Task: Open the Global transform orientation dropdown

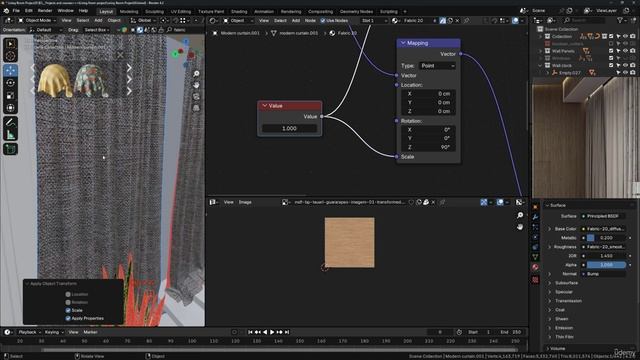Action: (x=143, y=20)
